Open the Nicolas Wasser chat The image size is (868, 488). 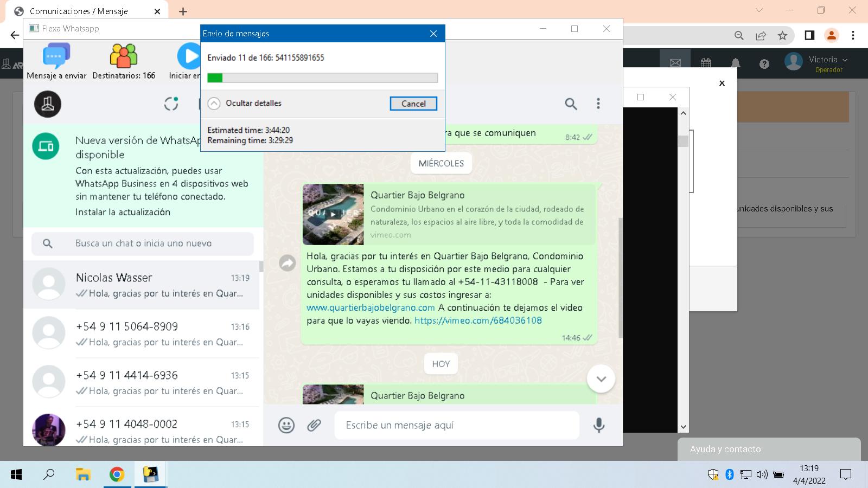tap(141, 285)
